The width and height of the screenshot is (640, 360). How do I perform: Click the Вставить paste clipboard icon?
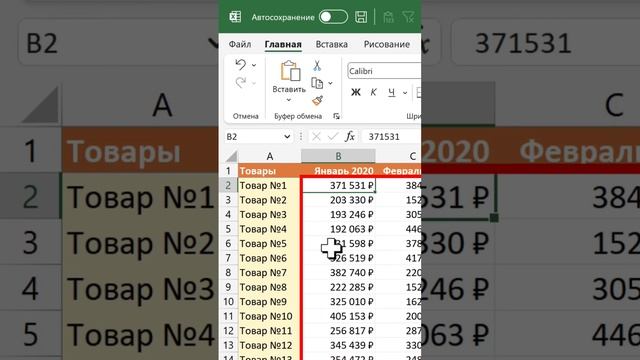290,71
